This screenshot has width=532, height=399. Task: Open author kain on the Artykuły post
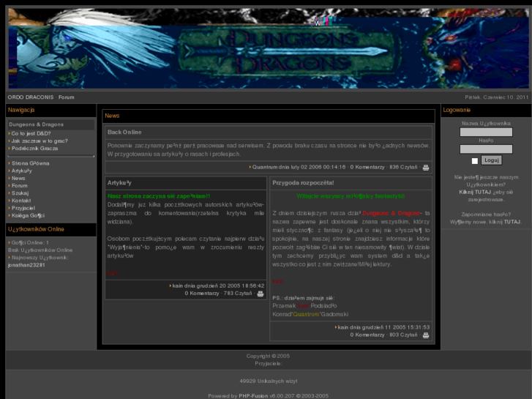tap(177, 286)
